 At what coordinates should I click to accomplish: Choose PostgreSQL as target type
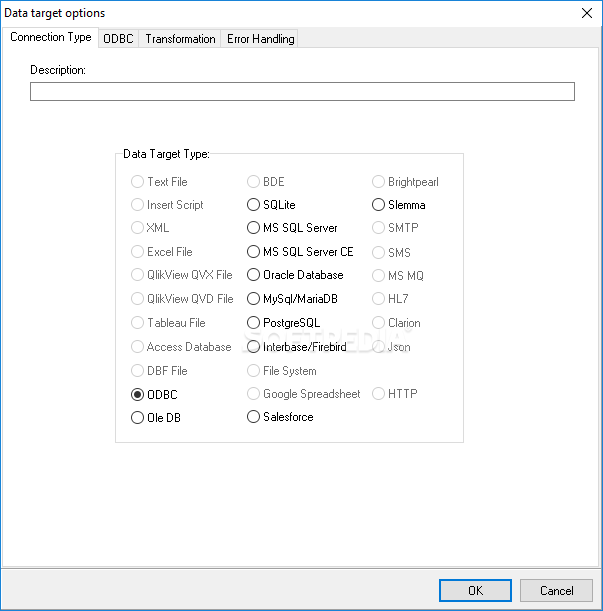tap(253, 323)
